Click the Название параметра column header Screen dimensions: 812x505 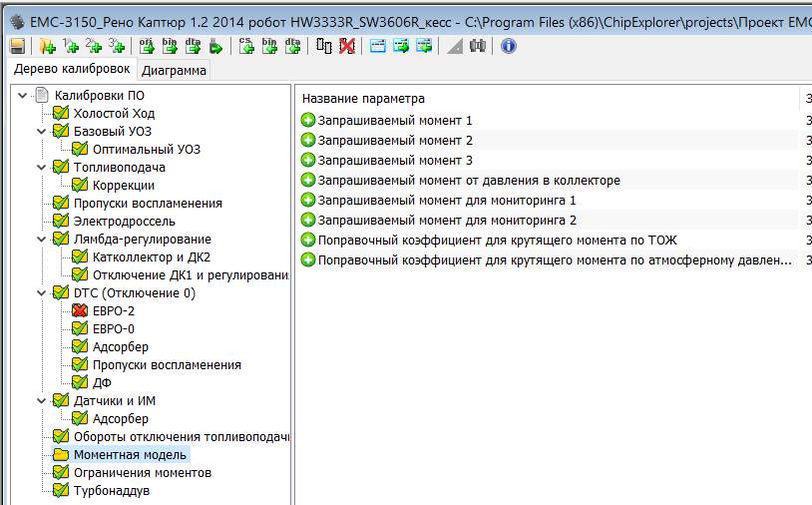click(364, 98)
